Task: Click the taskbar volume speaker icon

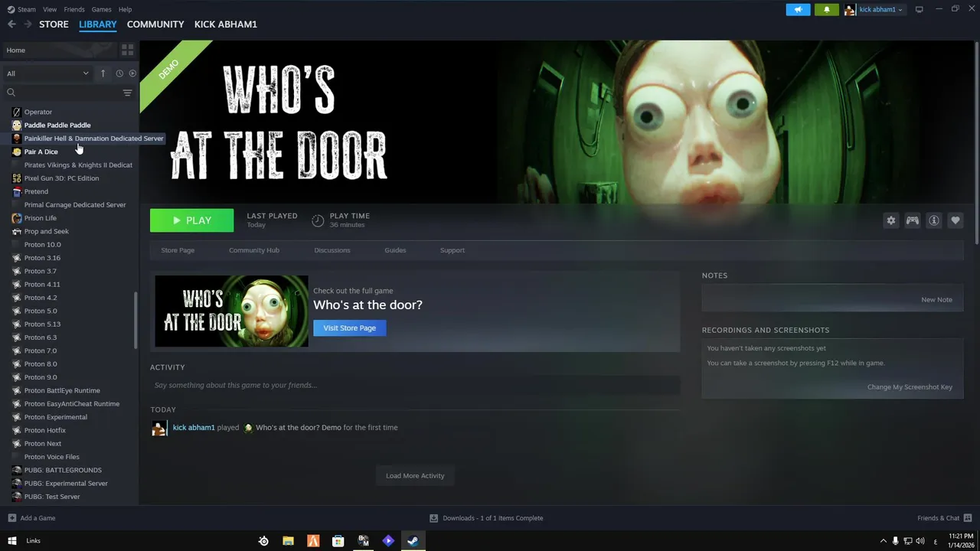Action: [x=921, y=541]
